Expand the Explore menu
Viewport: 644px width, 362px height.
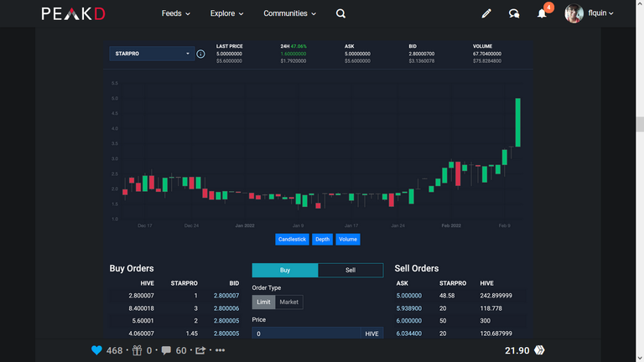(x=226, y=13)
